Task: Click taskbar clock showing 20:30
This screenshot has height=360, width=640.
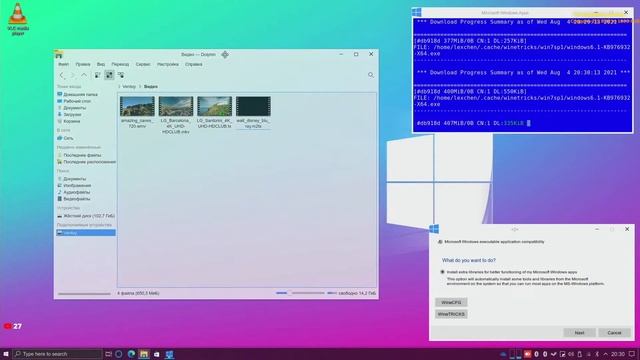Action: (x=618, y=354)
